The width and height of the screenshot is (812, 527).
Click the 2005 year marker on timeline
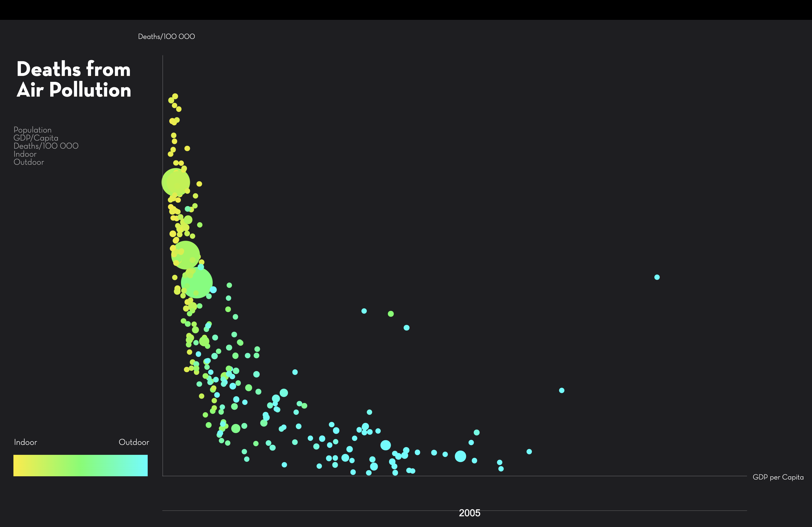click(x=469, y=513)
